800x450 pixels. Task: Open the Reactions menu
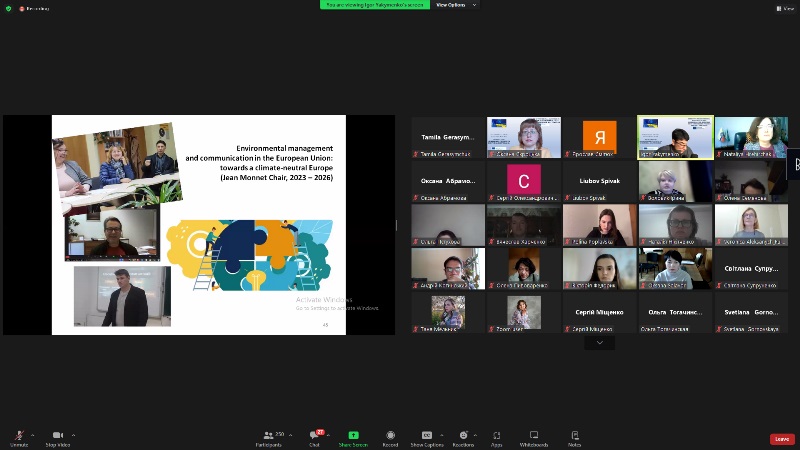[x=462, y=436]
